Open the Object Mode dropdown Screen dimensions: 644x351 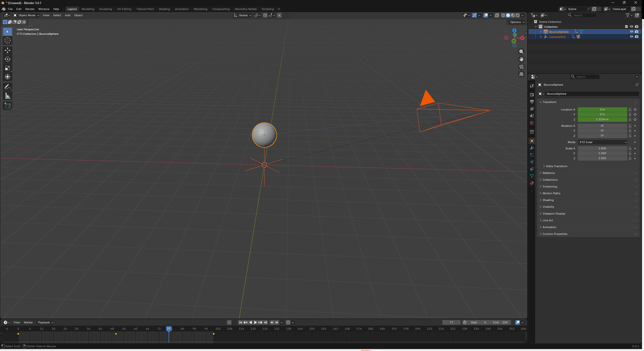[26, 15]
